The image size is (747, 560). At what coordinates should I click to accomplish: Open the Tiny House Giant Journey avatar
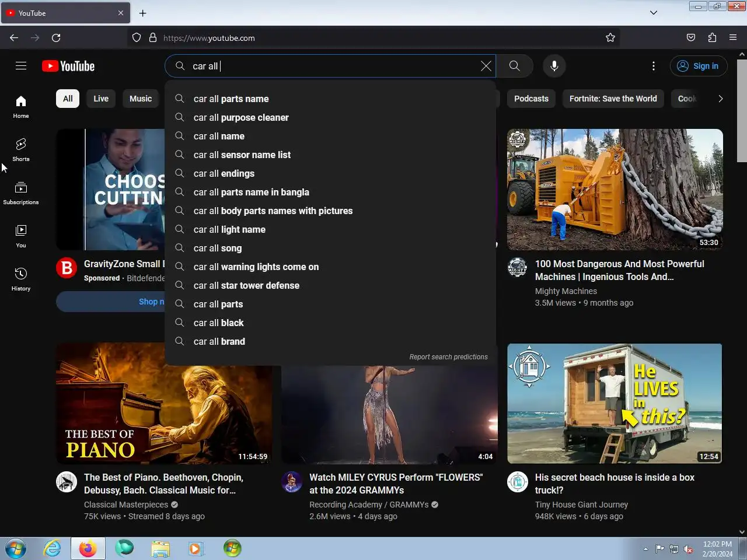[x=518, y=482]
